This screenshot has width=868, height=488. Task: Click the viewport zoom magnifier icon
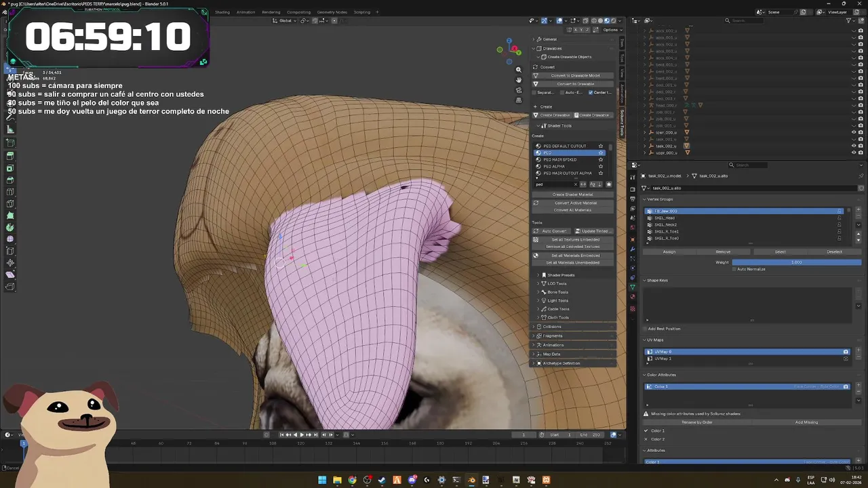pyautogui.click(x=519, y=70)
